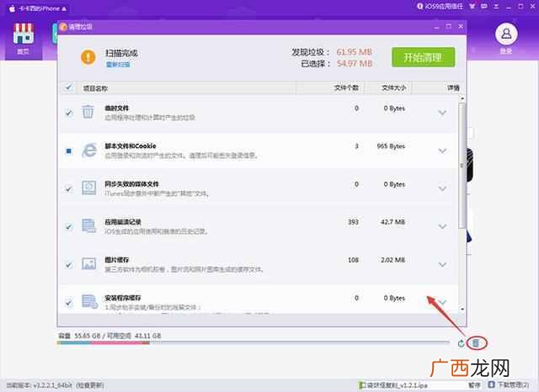Click the list scrollbar up arrow
Viewport: 539px width, 392px height.
coord(462,98)
